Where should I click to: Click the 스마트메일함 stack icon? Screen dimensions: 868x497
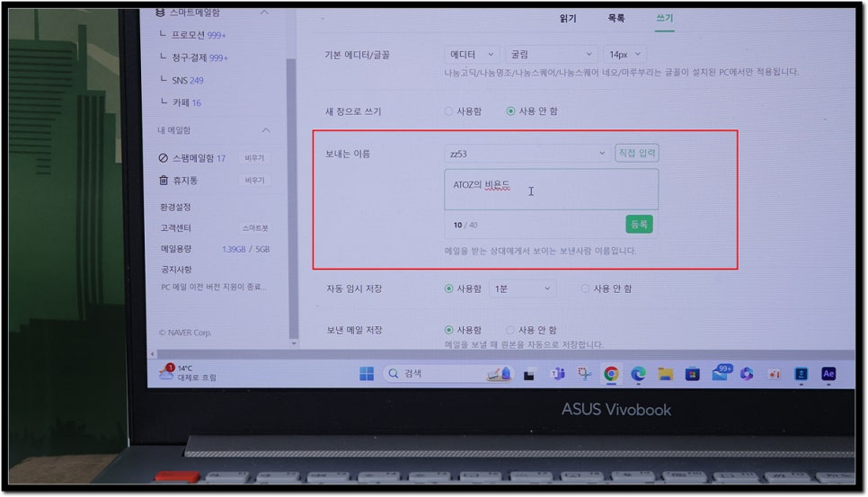coord(160,13)
